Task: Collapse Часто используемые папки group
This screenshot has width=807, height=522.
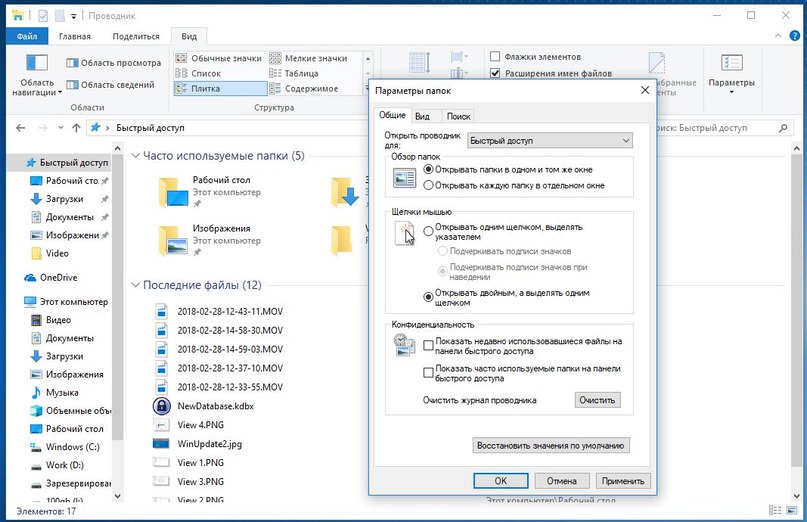Action: tap(135, 155)
